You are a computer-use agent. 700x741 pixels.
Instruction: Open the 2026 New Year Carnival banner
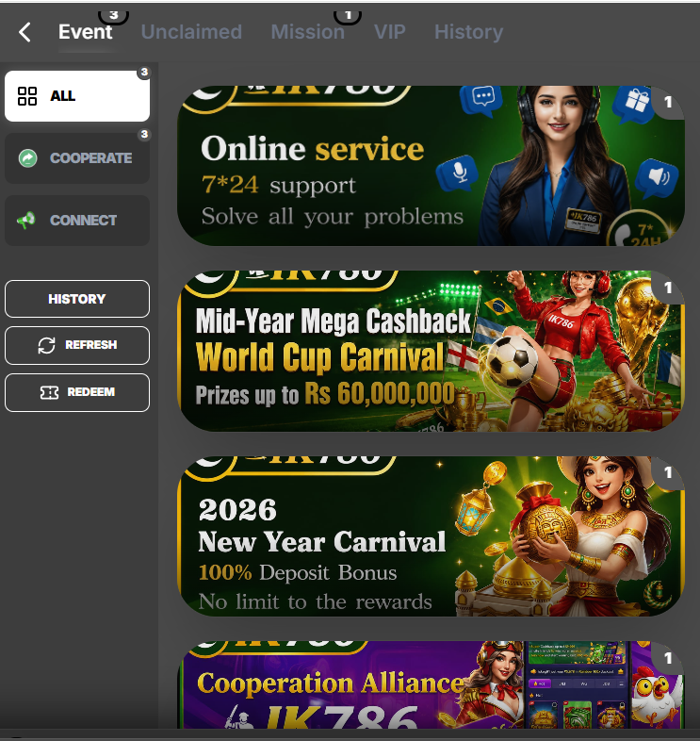pos(431,535)
